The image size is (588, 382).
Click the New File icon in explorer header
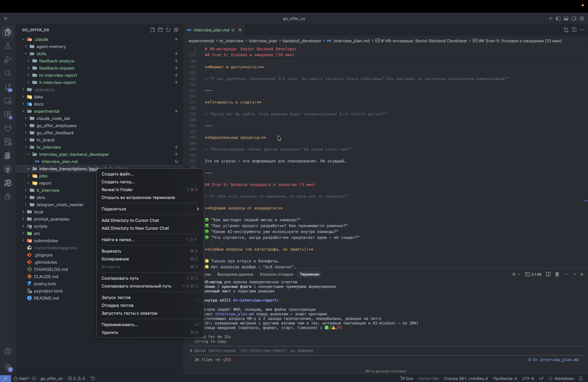click(152, 30)
